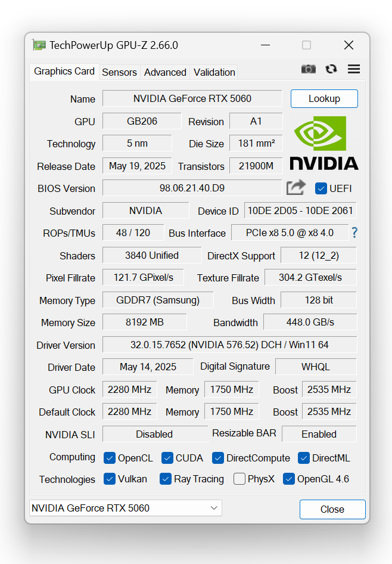Toggle the OpenCL checkbox
The height and width of the screenshot is (564, 392).
(110, 458)
